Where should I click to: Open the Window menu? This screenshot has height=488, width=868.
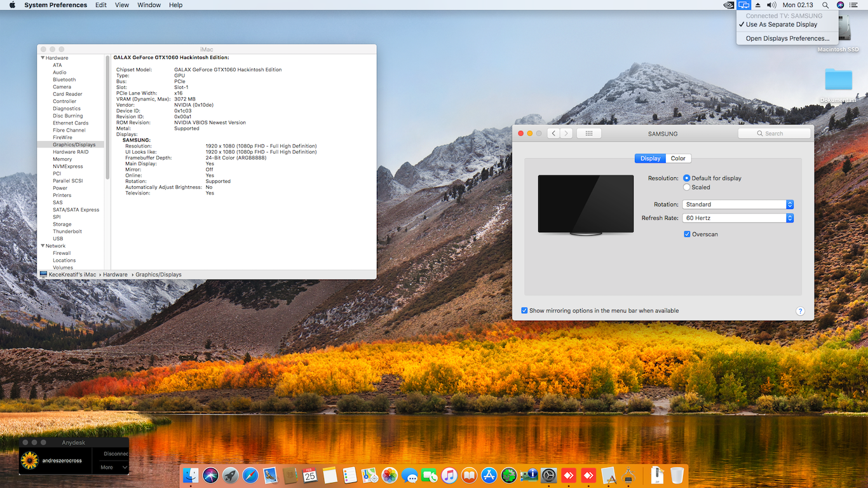click(x=149, y=5)
